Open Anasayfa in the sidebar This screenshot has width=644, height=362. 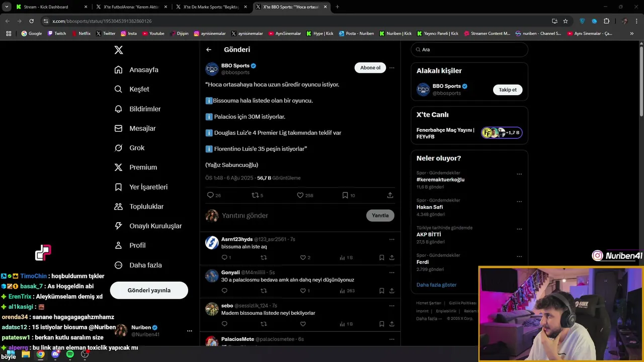click(x=136, y=69)
